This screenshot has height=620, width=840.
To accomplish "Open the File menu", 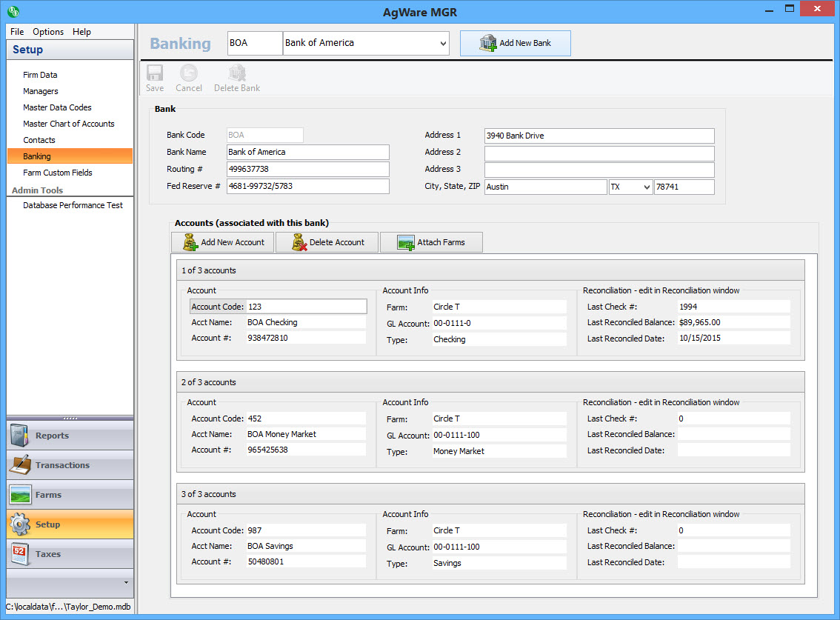I will [17, 32].
